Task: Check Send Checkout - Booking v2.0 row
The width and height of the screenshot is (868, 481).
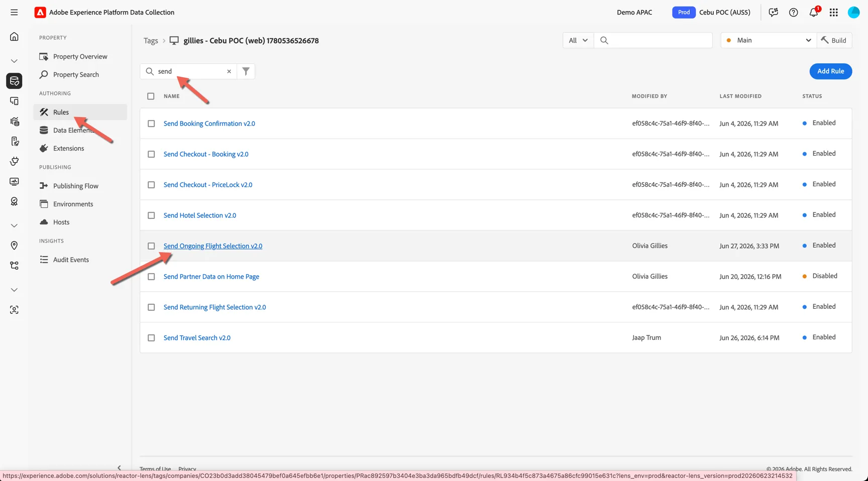Action: click(151, 154)
